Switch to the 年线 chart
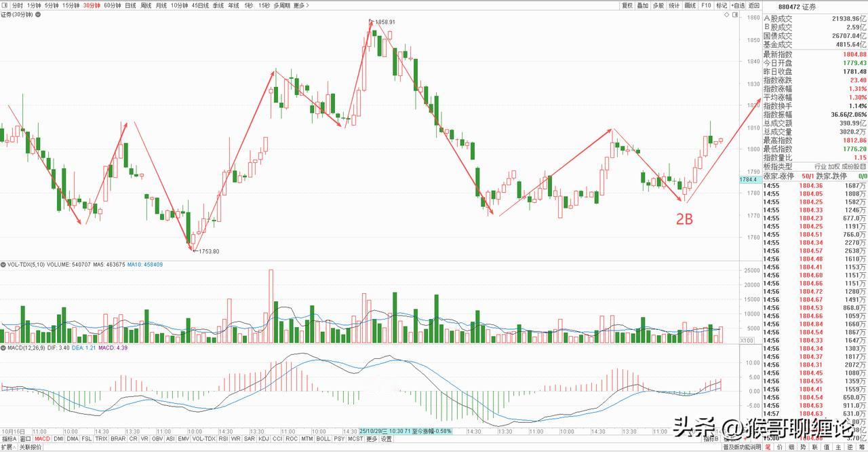 [x=234, y=5]
